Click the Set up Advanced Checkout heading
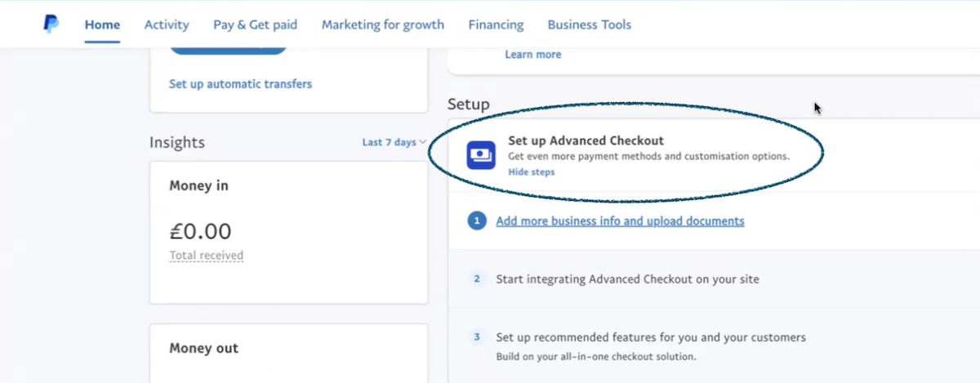980x383 pixels. (586, 140)
